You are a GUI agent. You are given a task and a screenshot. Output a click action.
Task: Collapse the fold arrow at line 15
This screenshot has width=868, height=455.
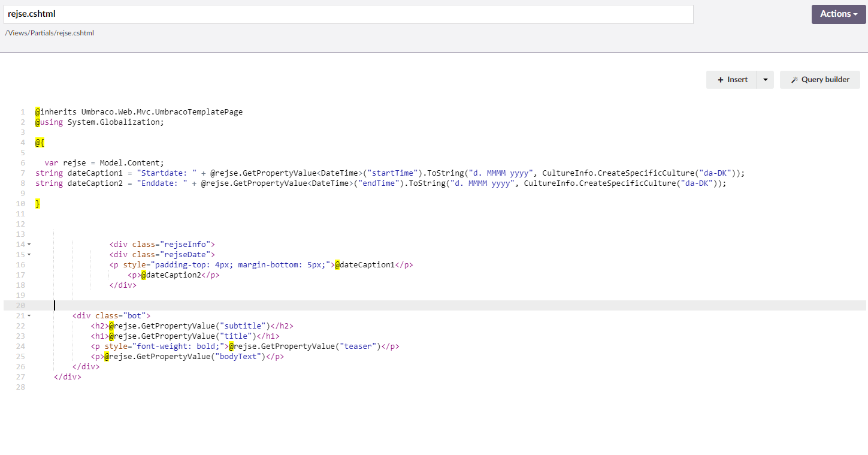[29, 255]
